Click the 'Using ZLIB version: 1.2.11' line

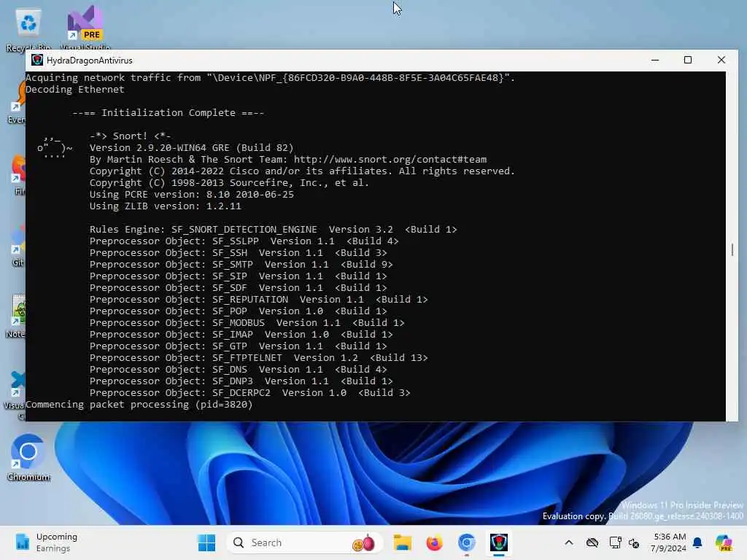pos(166,206)
